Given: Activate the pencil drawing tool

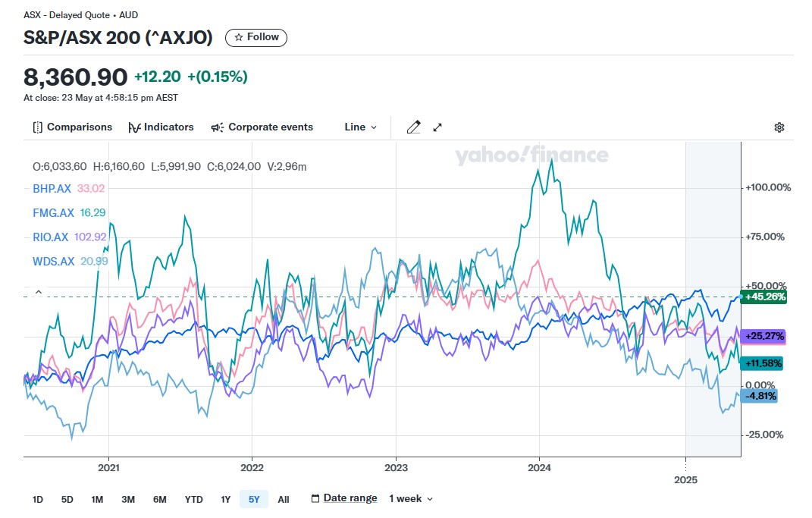Looking at the screenshot, I should [x=413, y=127].
